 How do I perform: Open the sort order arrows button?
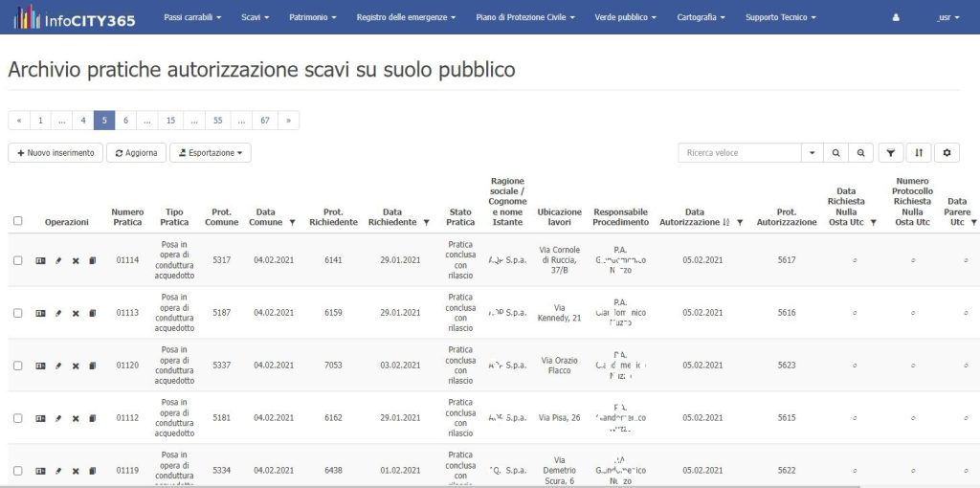click(919, 152)
